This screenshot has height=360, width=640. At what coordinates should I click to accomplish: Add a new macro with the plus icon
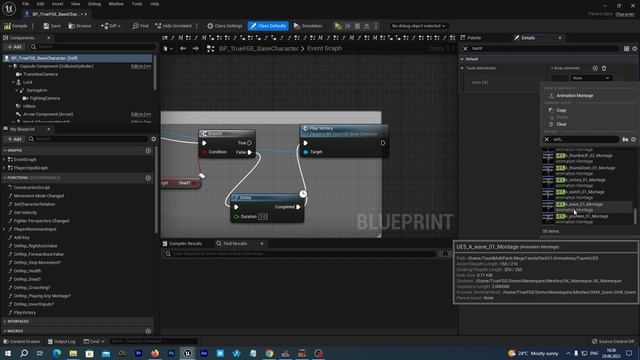[x=148, y=331]
